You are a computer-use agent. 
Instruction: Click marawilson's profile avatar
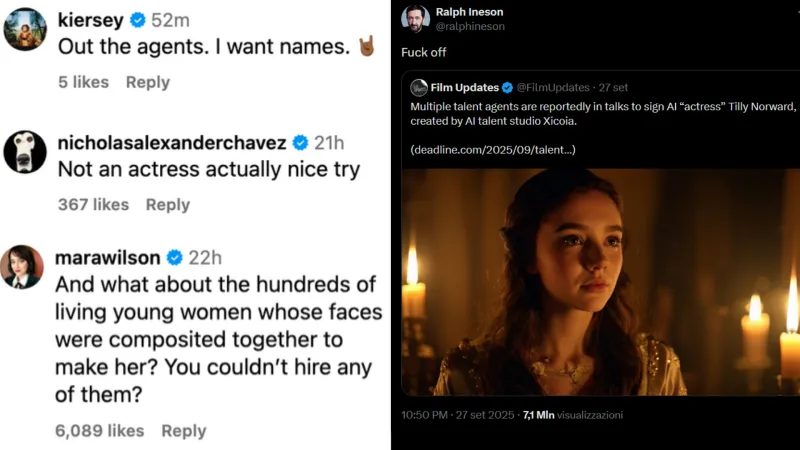click(x=22, y=267)
